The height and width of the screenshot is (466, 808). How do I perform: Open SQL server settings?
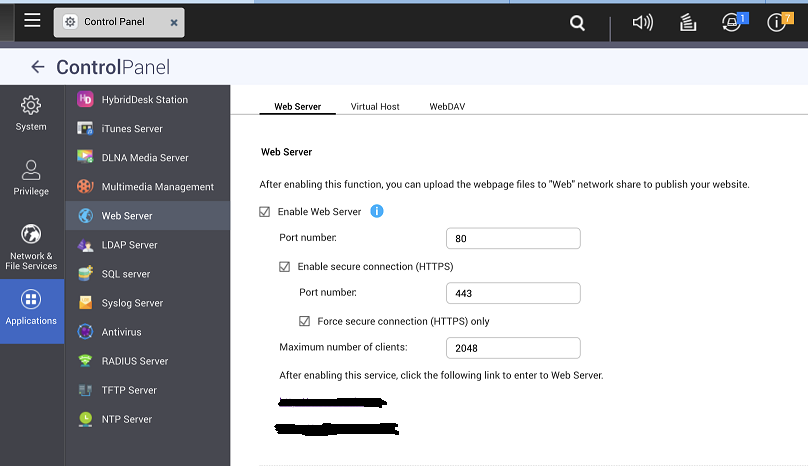[148, 274]
